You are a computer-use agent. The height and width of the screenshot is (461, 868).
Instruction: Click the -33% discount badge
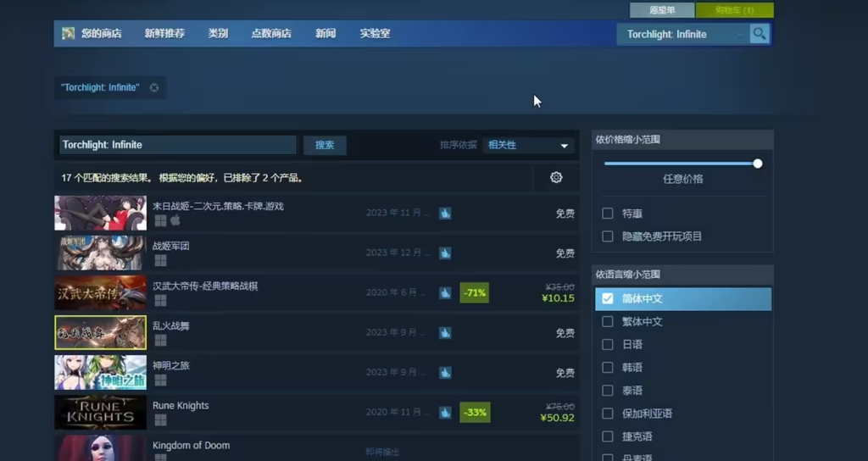(x=475, y=413)
